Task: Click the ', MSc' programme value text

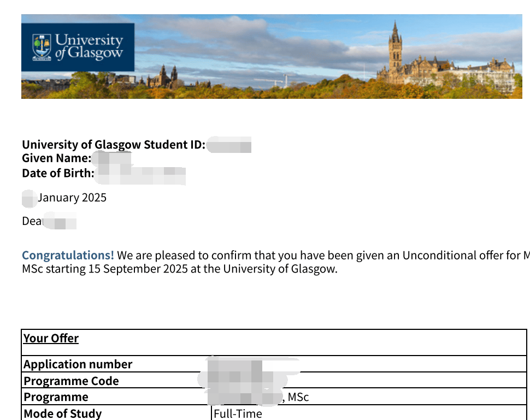Action: click(296, 398)
